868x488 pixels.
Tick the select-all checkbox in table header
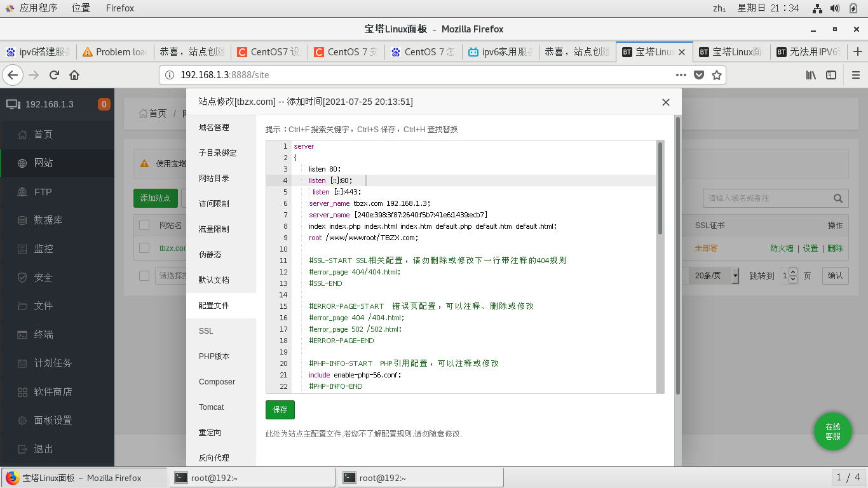(144, 225)
